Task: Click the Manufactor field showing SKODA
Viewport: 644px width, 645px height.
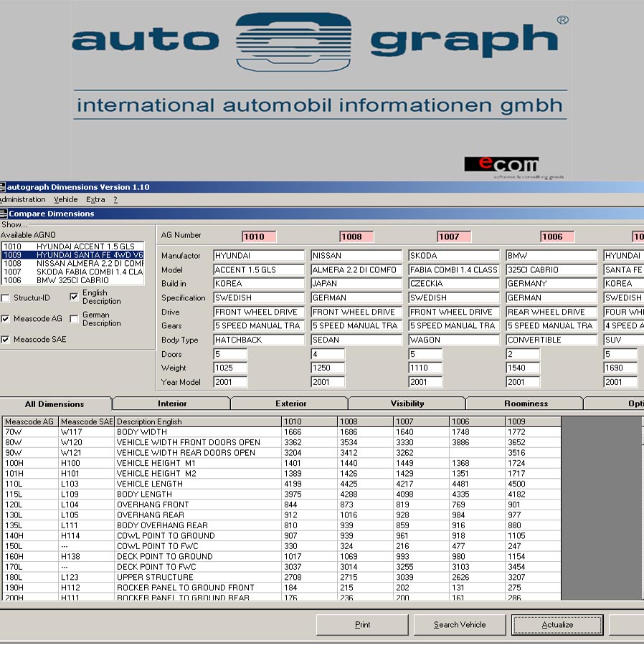Action: click(x=454, y=255)
